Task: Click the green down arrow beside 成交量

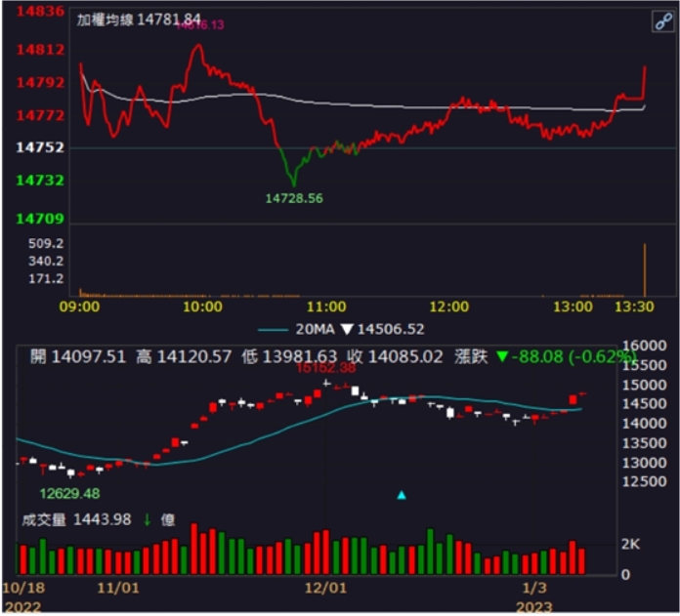Action: click(147, 520)
